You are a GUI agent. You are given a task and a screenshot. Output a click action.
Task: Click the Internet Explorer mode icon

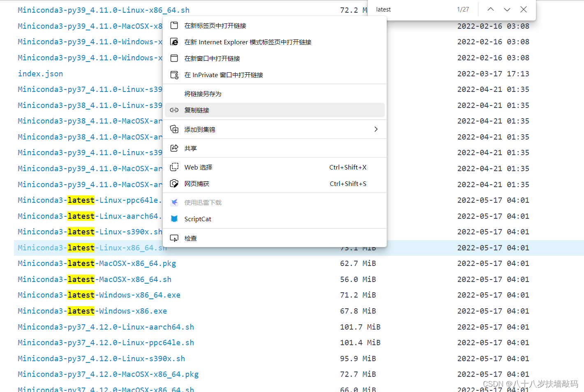(x=174, y=42)
